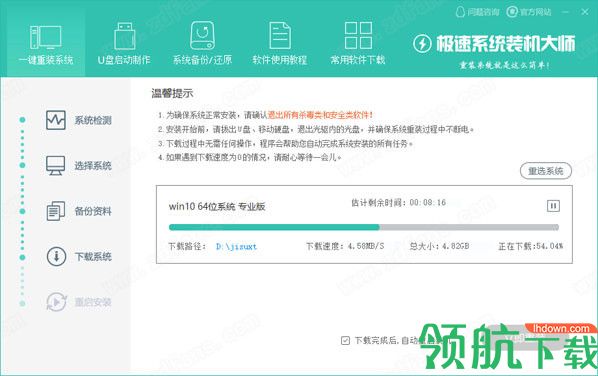Click the backup documents icon
Viewport: 598px width, 376px height.
(x=56, y=211)
